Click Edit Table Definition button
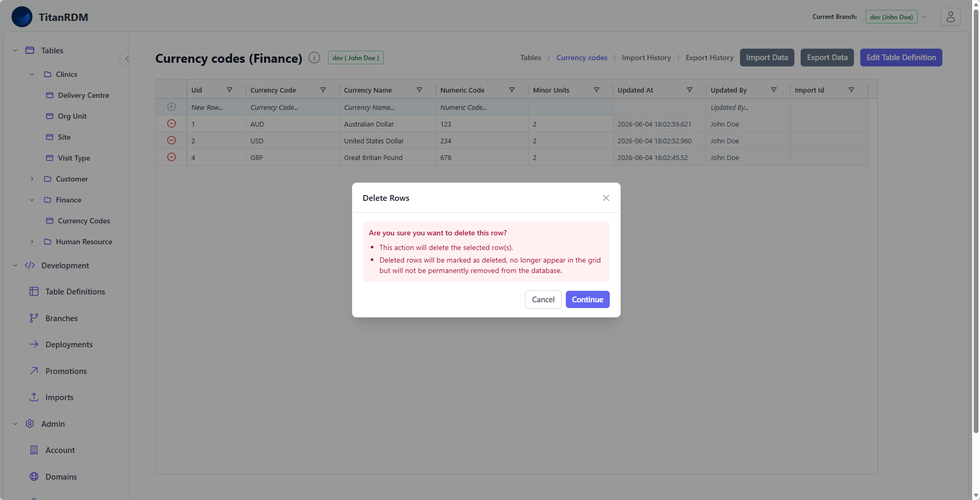This screenshot has height=500, width=980. click(x=901, y=58)
